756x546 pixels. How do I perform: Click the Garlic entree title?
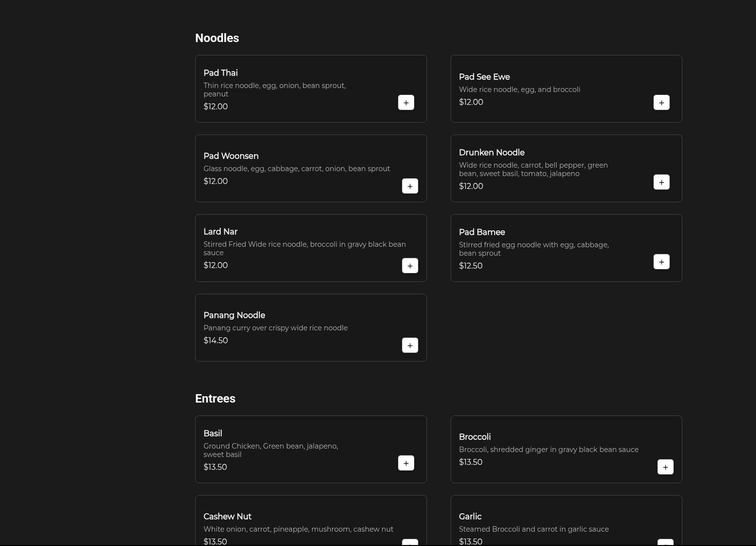tap(470, 516)
